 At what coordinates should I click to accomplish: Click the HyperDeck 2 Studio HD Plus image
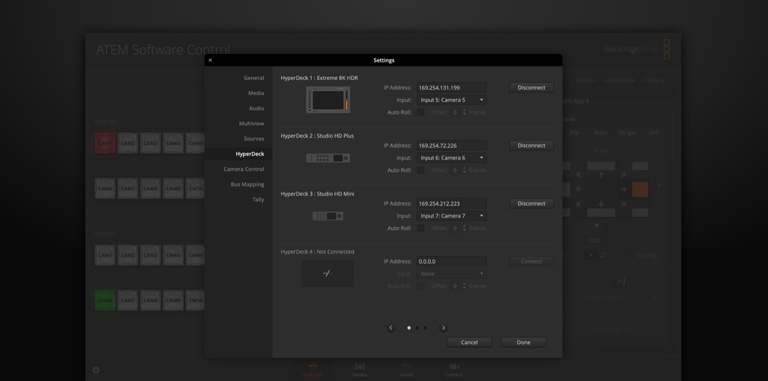[328, 158]
